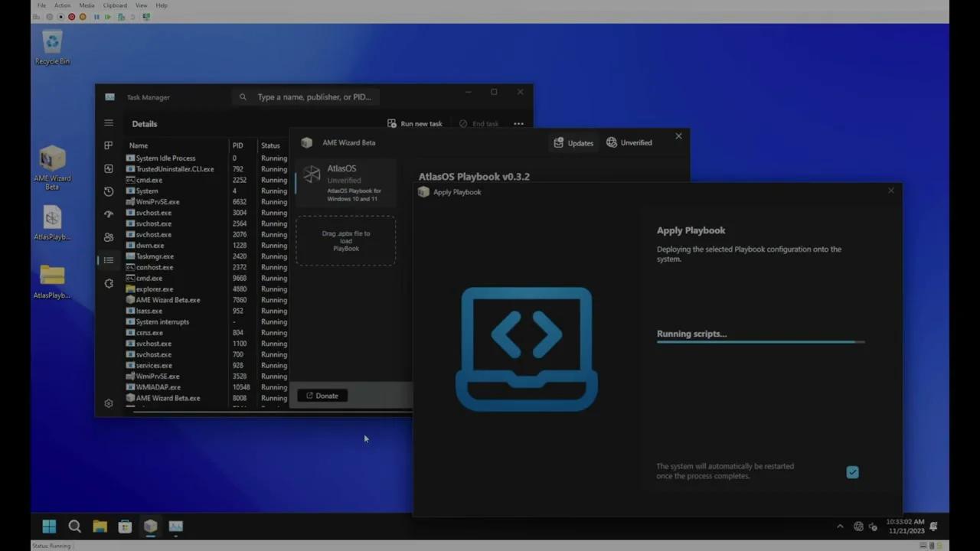Open the Clipboard menu

[x=114, y=5]
